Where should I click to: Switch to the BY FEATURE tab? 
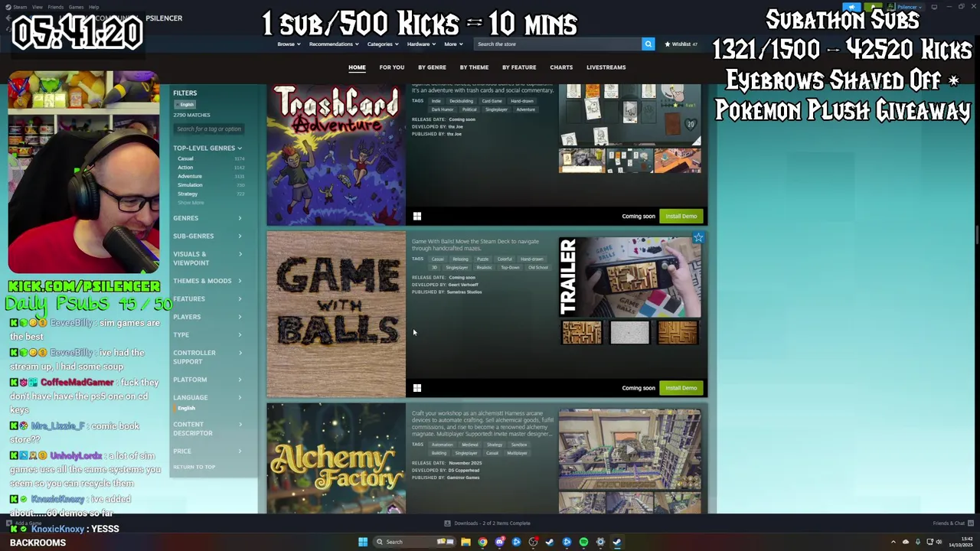pos(519,67)
